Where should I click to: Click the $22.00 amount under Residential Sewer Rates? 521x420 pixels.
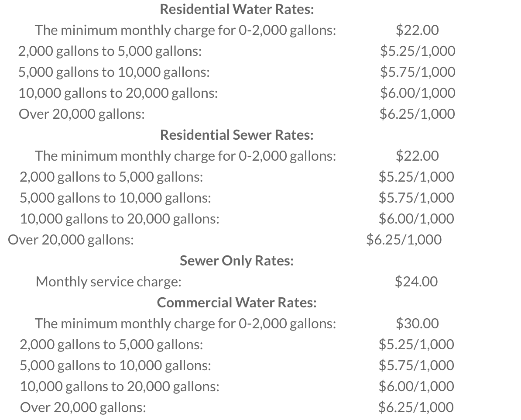[x=417, y=156]
